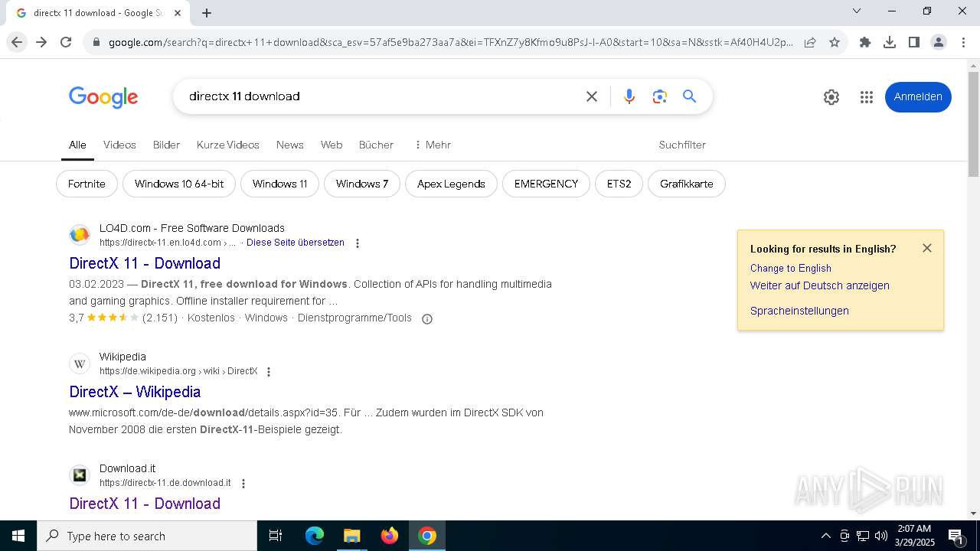Open the volume control in the tray
The height and width of the screenshot is (551, 980).
[881, 536]
